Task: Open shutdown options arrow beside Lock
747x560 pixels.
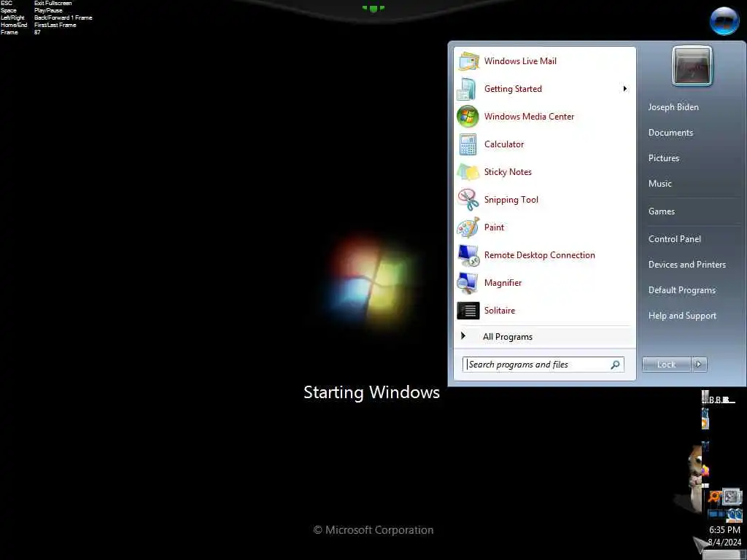Action: point(699,365)
